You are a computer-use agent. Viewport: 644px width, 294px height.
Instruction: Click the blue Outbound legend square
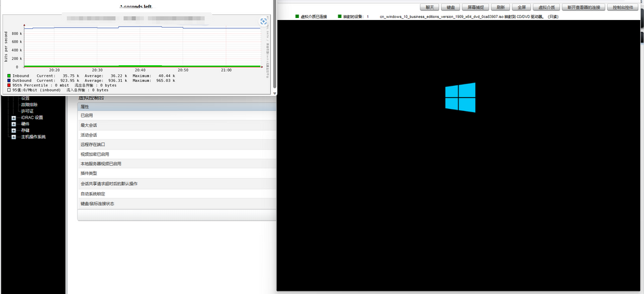click(9, 81)
